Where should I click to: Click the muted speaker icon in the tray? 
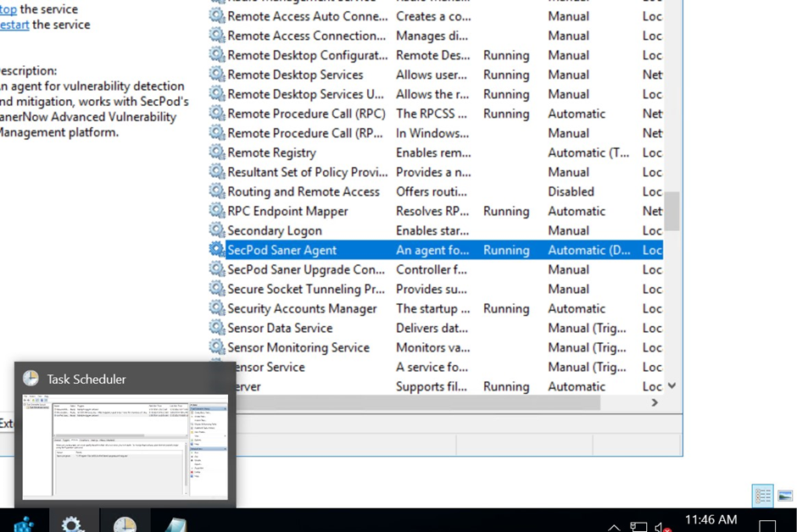(663, 528)
